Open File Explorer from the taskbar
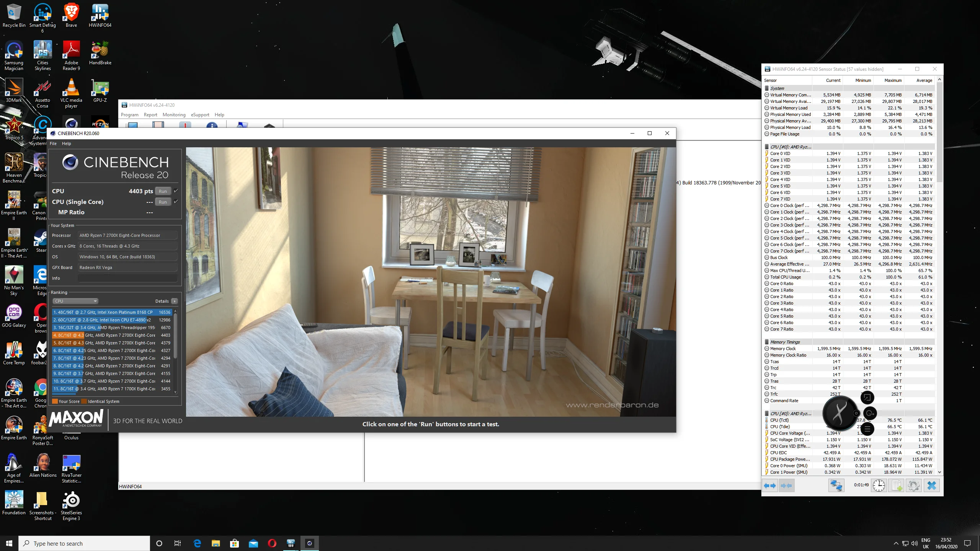980x551 pixels. point(216,543)
